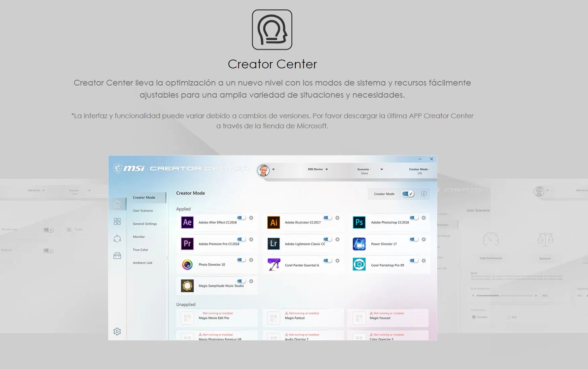588x369 pixels.
Task: Select the Creator Mode tab
Action: point(147,198)
